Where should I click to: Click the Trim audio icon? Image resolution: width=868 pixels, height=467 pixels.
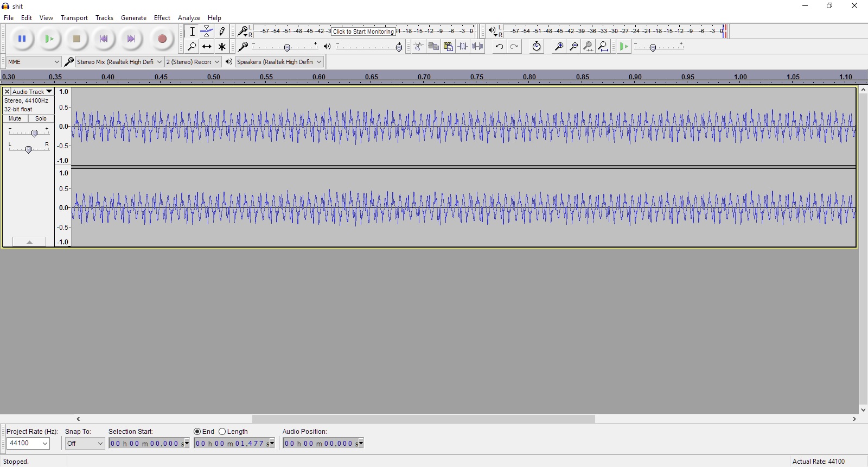point(463,47)
